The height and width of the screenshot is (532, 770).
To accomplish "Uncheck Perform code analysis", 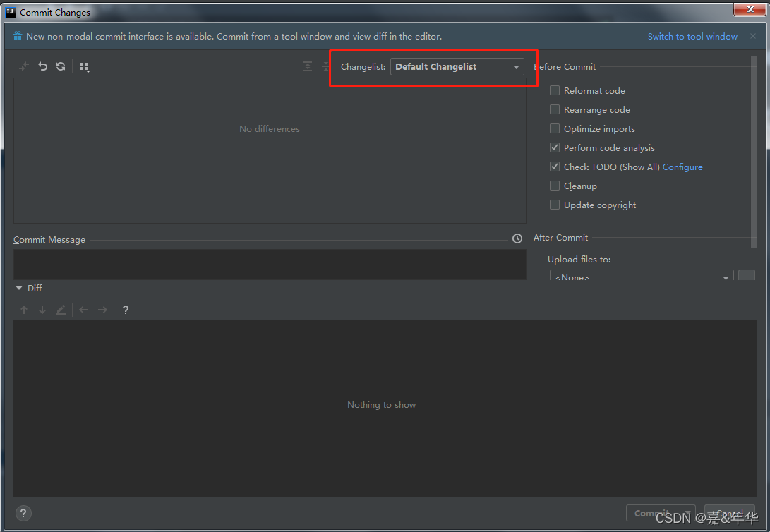I will coord(555,147).
